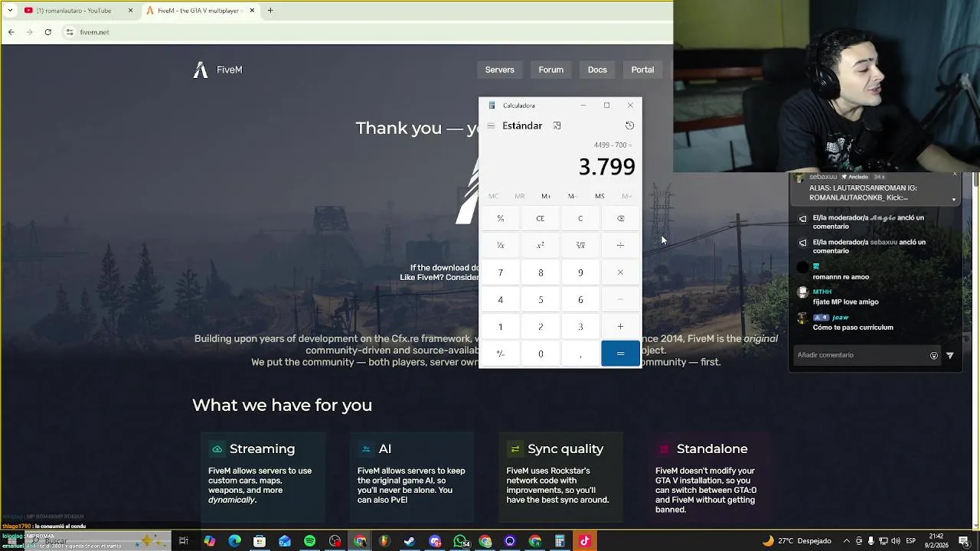Open Steam from the taskbar
The height and width of the screenshot is (551, 980).
point(410,541)
